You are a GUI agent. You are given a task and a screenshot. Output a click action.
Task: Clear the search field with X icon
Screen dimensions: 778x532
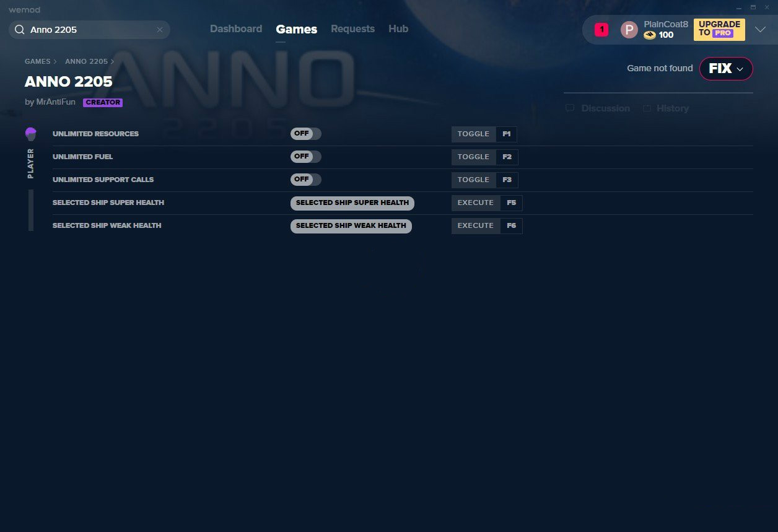[160, 30]
